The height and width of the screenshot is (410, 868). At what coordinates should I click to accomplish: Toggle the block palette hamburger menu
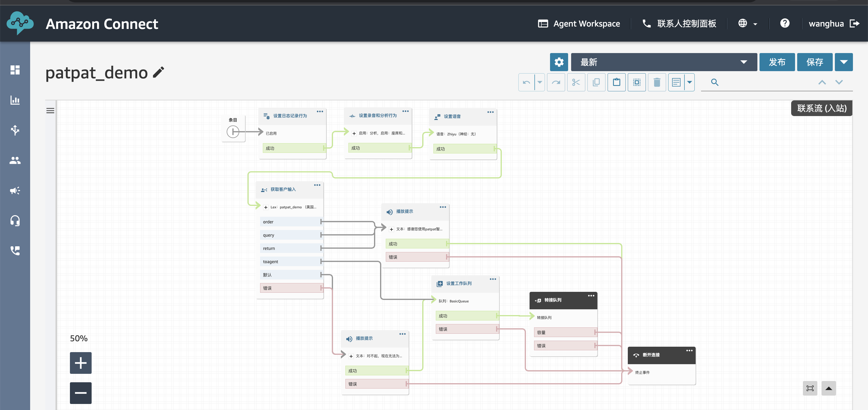pyautogui.click(x=50, y=111)
